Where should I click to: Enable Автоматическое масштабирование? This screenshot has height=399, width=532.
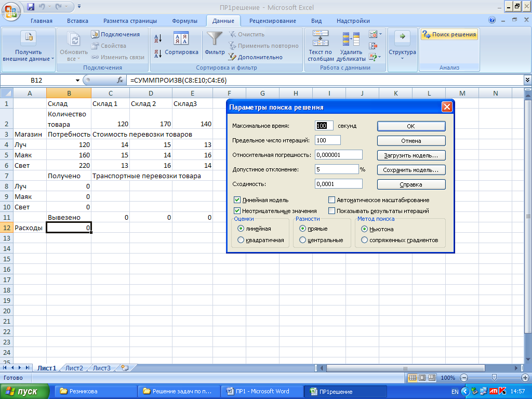(332, 200)
